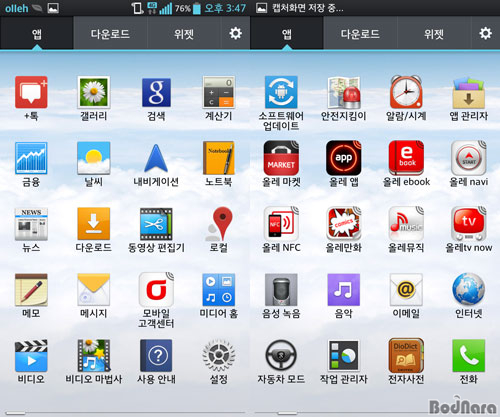The image size is (500, 417).
Task: Open the 메모 memo app
Action: pos(31,289)
